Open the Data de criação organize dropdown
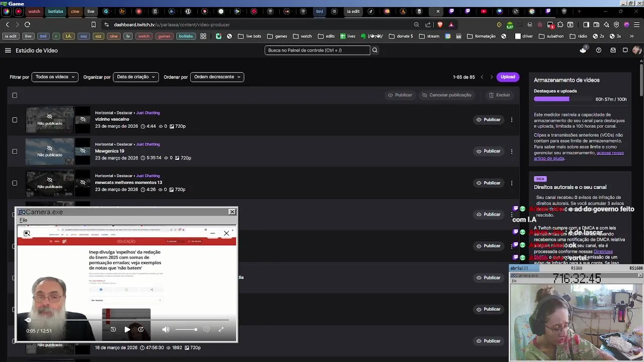 click(x=136, y=77)
